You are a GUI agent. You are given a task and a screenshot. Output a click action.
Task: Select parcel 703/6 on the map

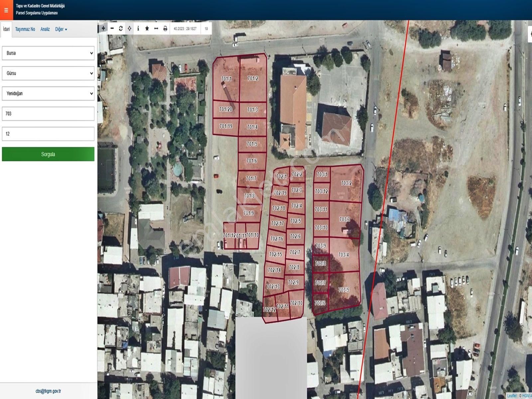pyautogui.click(x=320, y=303)
